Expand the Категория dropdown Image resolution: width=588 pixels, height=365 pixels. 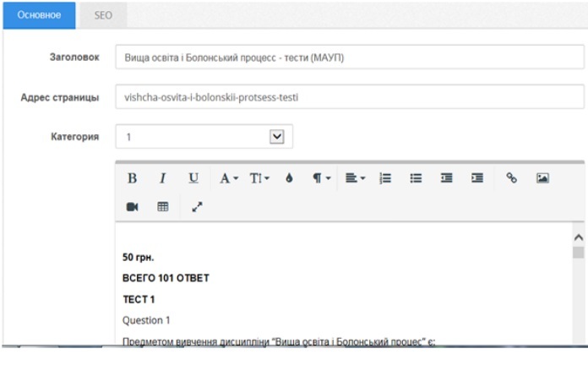(x=275, y=137)
